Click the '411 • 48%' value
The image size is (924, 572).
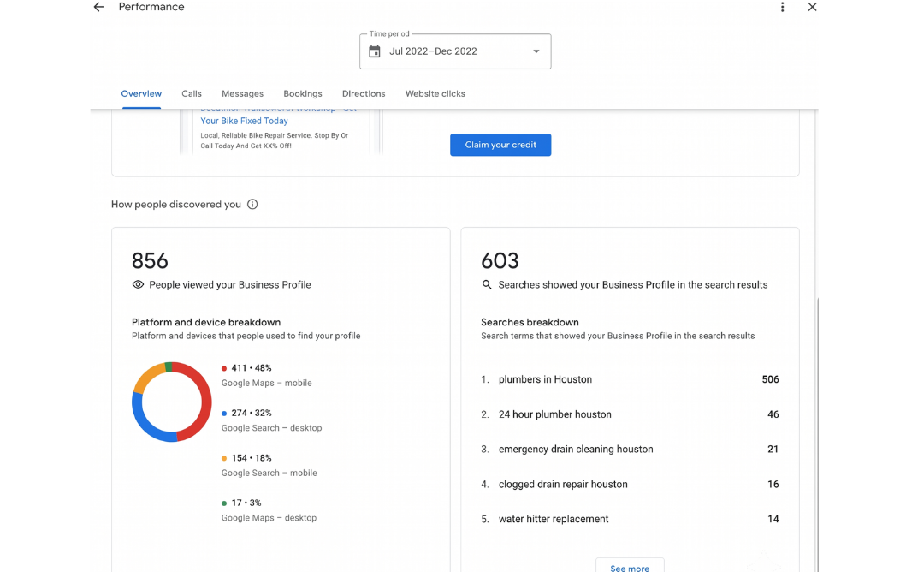(251, 368)
